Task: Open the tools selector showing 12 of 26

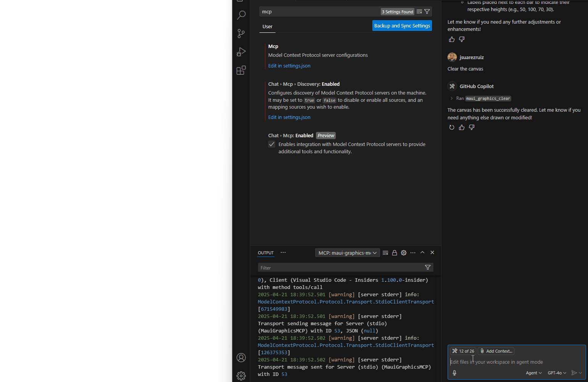Action: tap(463, 351)
